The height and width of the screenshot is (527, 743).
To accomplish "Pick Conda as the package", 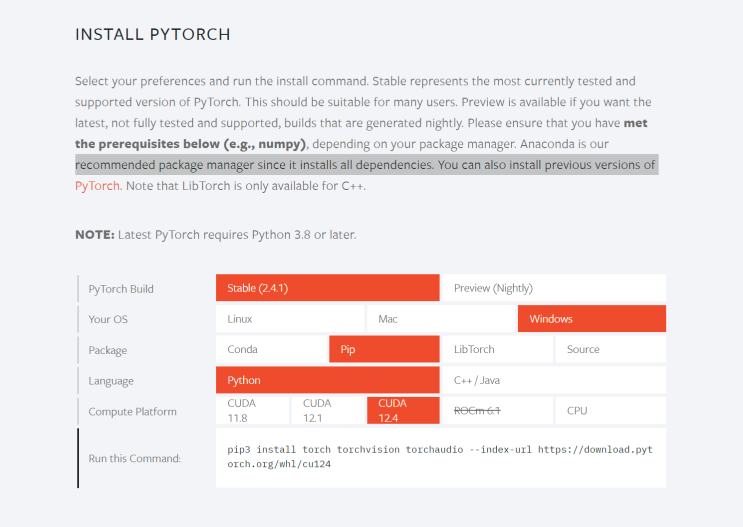I will point(271,350).
